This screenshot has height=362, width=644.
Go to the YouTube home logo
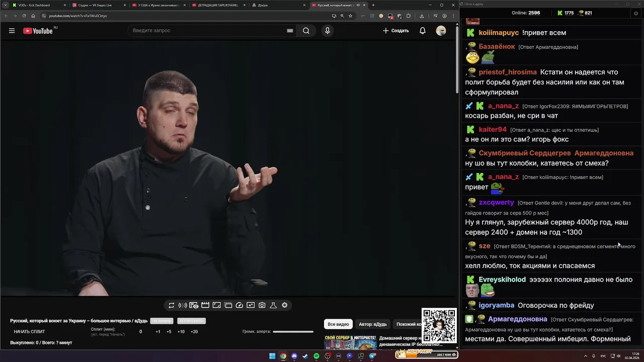[38, 31]
